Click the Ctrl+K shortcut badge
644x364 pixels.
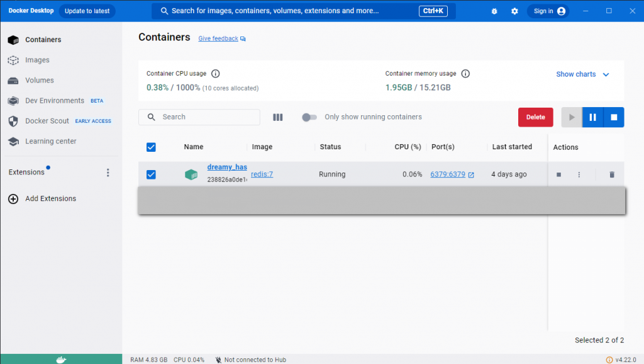pos(433,11)
